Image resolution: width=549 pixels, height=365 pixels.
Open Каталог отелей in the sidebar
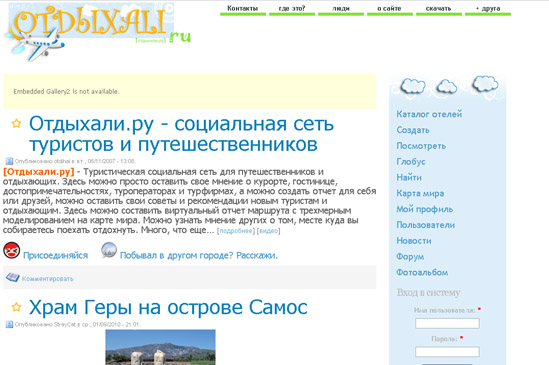(429, 114)
